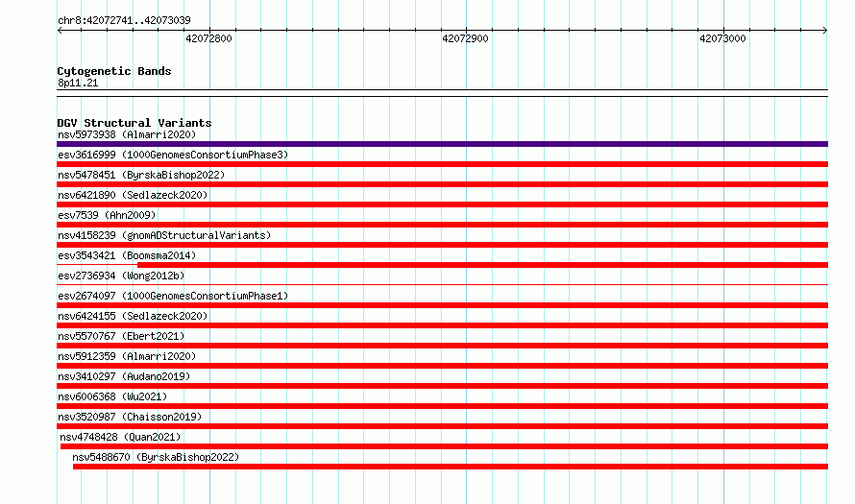Open variant esv7539 (Ahn2009)
This screenshot has height=504, width=855.
point(107,215)
